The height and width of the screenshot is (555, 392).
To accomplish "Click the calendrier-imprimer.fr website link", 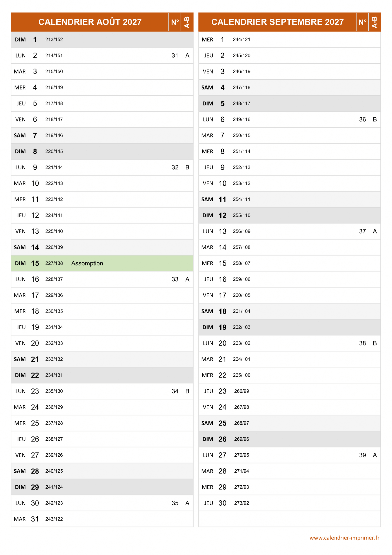I will click(344, 538).
